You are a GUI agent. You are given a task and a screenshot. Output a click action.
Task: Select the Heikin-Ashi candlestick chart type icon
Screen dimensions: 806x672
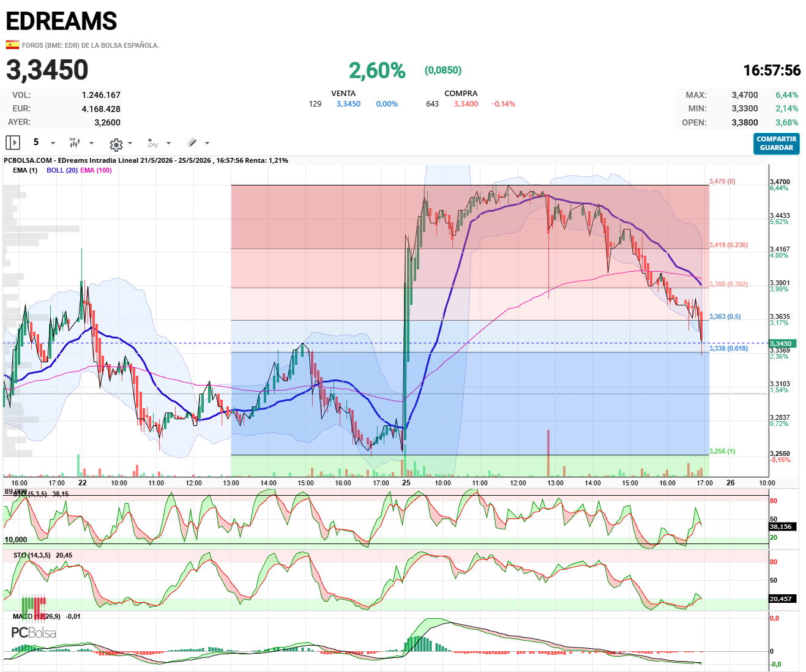pos(75,143)
